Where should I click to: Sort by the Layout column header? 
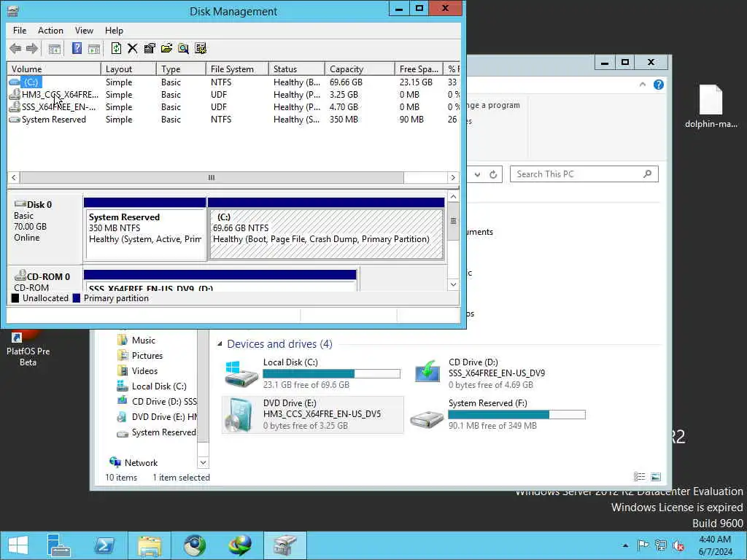[128, 69]
